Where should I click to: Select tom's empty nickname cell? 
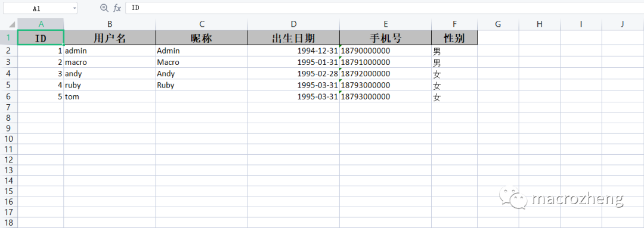click(202, 97)
